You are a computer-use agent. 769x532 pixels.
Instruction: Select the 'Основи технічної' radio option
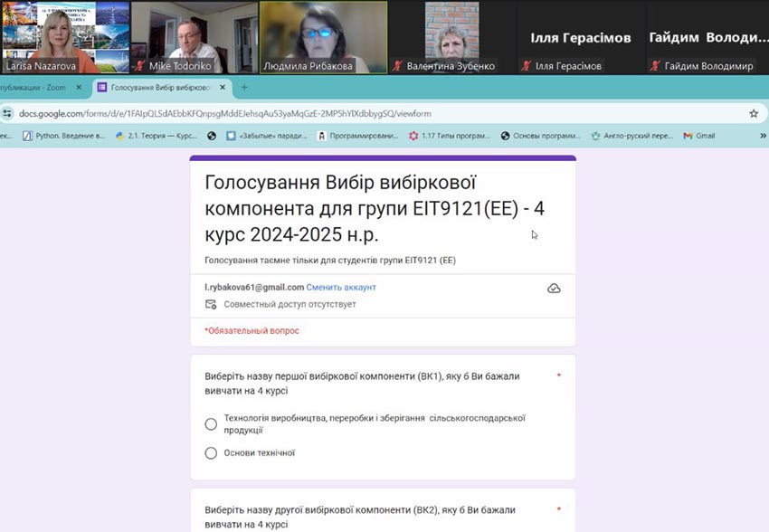pos(211,453)
